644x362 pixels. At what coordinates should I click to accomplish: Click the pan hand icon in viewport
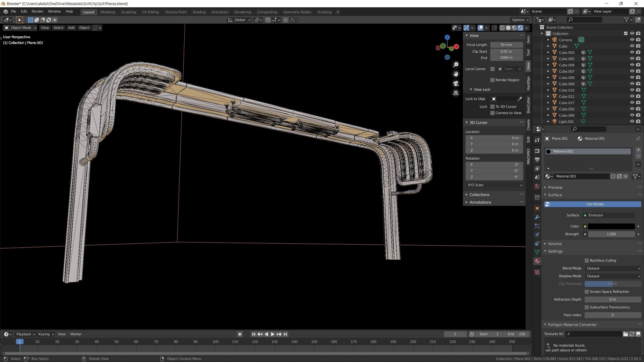click(x=456, y=74)
